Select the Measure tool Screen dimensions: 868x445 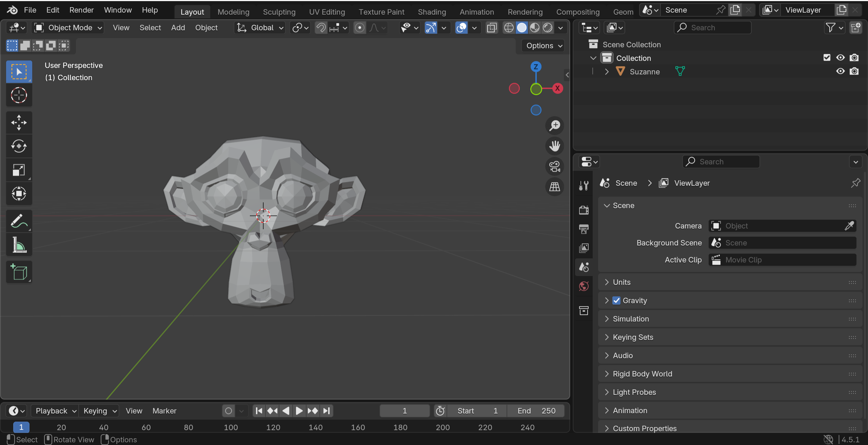[19, 245]
